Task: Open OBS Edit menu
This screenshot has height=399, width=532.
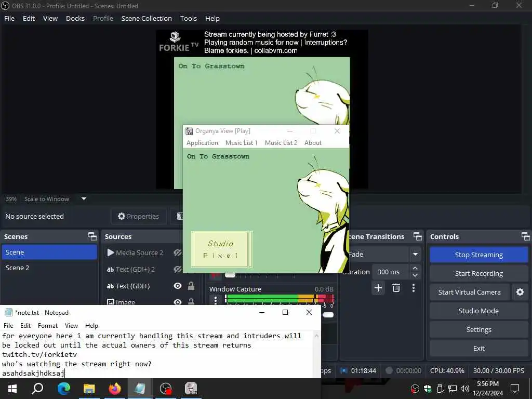Action: (29, 18)
